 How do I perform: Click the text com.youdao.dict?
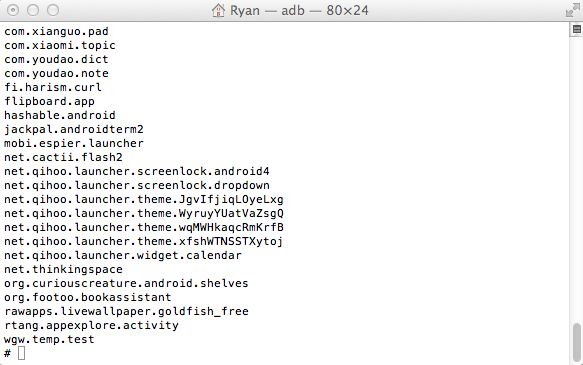pos(57,59)
